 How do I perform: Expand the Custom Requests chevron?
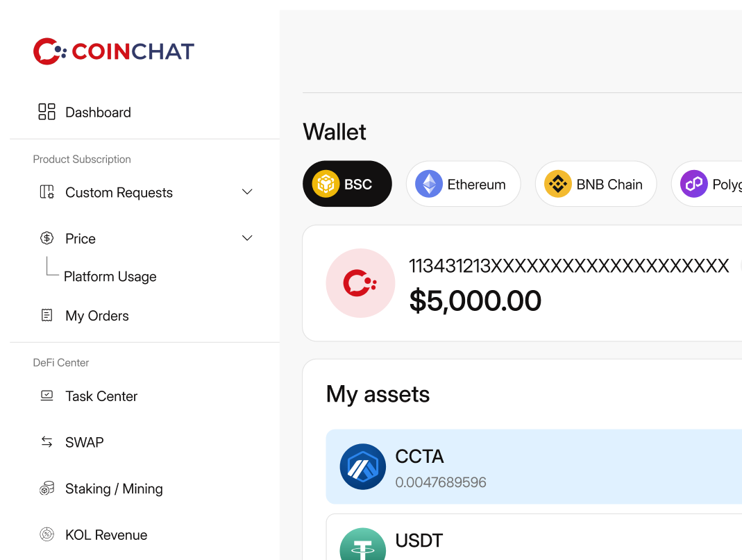(x=247, y=192)
